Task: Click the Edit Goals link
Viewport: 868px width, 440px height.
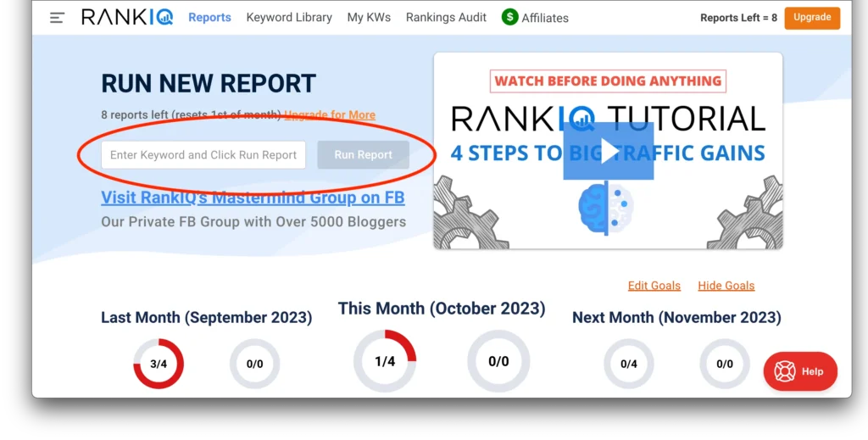Action: [654, 286]
